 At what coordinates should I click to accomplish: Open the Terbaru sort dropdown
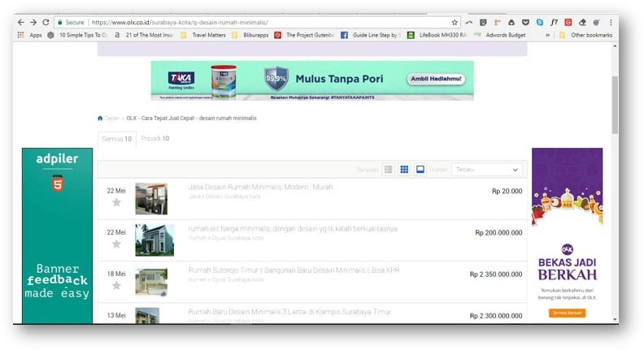coord(487,170)
